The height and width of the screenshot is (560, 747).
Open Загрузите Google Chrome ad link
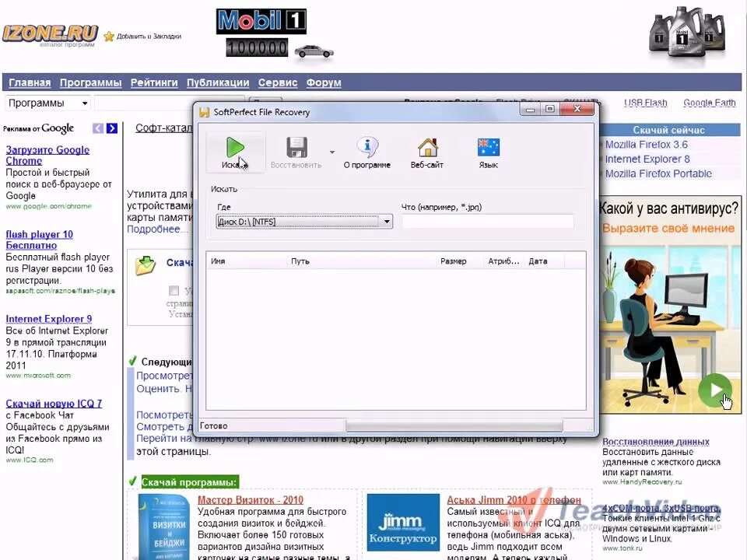tap(47, 156)
